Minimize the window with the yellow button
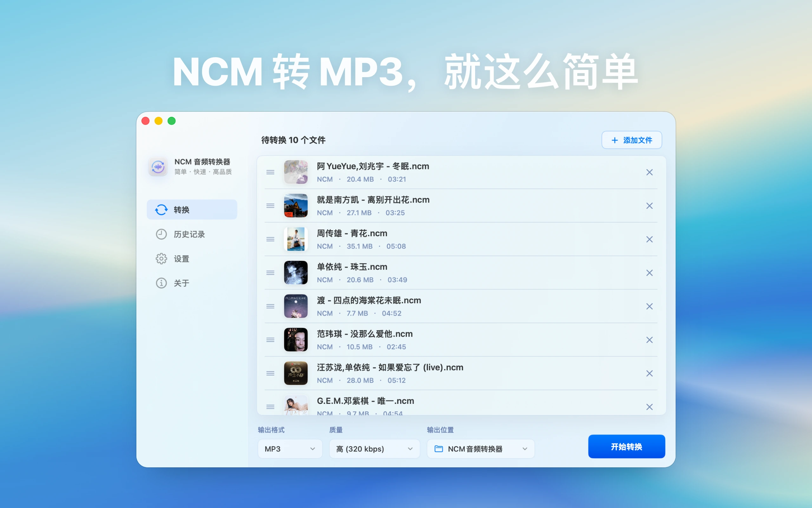The width and height of the screenshot is (812, 508). click(x=158, y=121)
